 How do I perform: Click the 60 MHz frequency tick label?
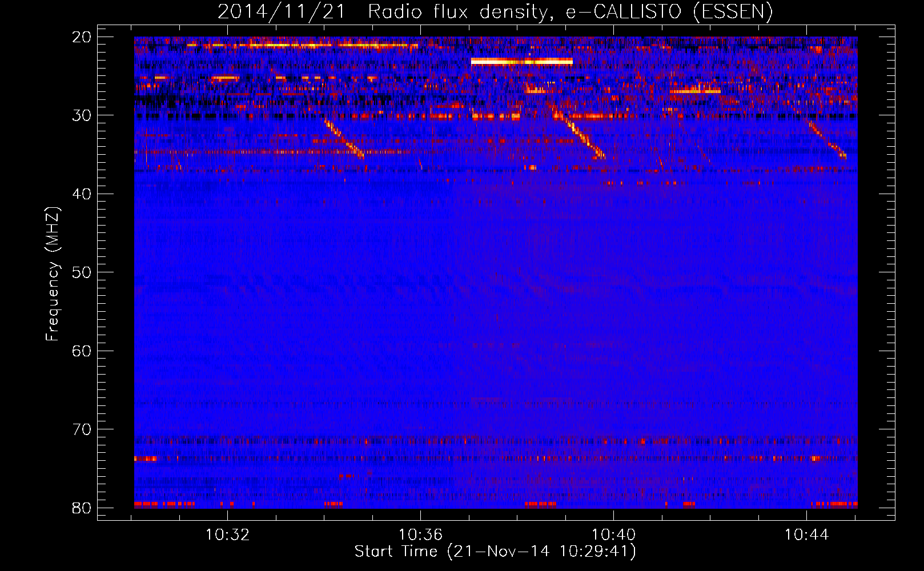click(x=82, y=351)
